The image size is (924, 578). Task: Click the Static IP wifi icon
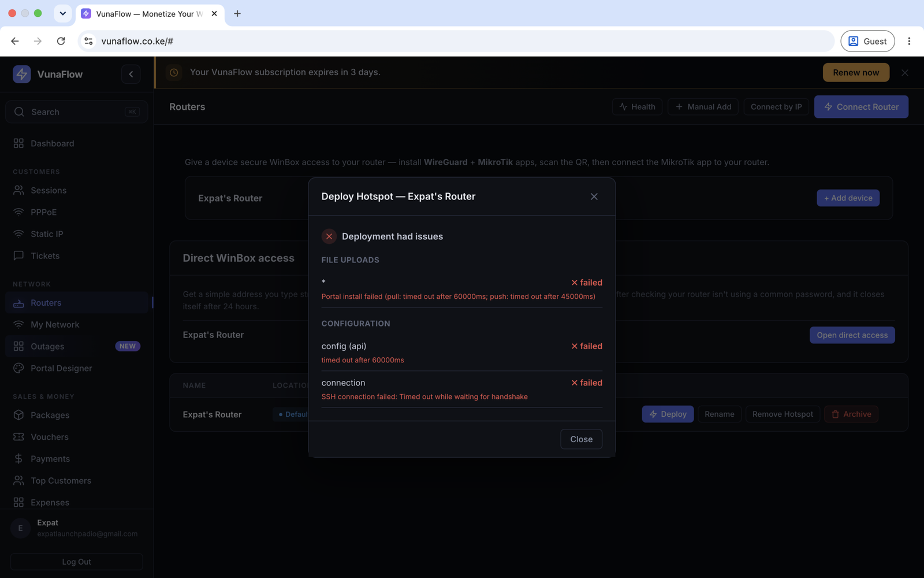(x=18, y=234)
